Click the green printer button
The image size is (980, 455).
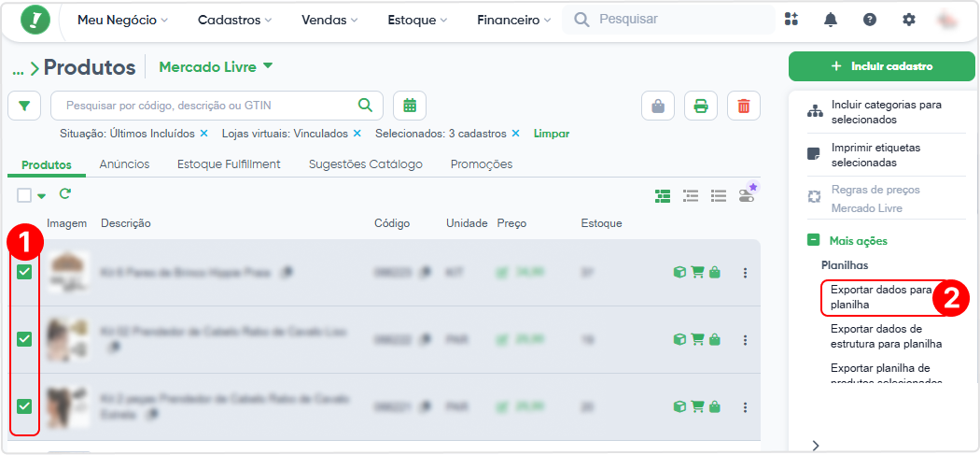(701, 106)
